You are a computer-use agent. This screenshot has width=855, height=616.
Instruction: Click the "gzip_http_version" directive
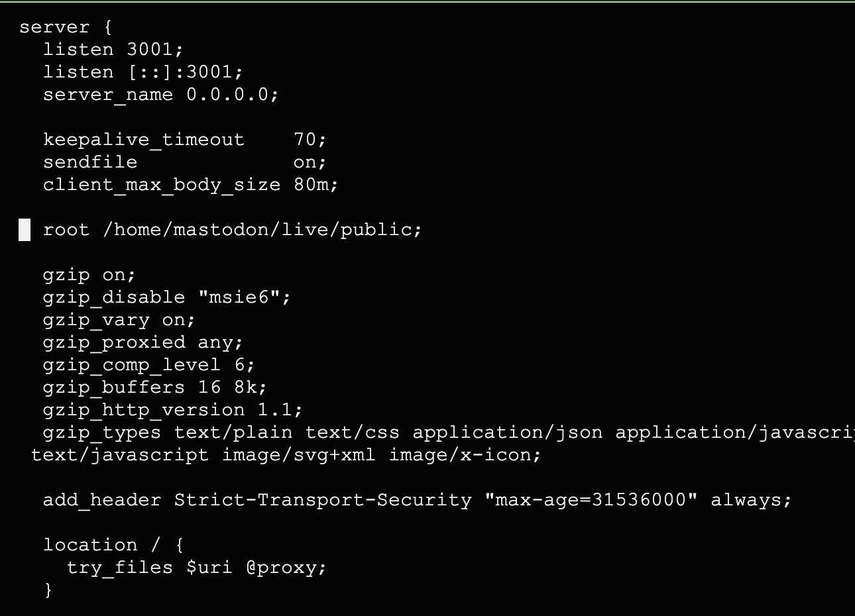[x=144, y=410]
